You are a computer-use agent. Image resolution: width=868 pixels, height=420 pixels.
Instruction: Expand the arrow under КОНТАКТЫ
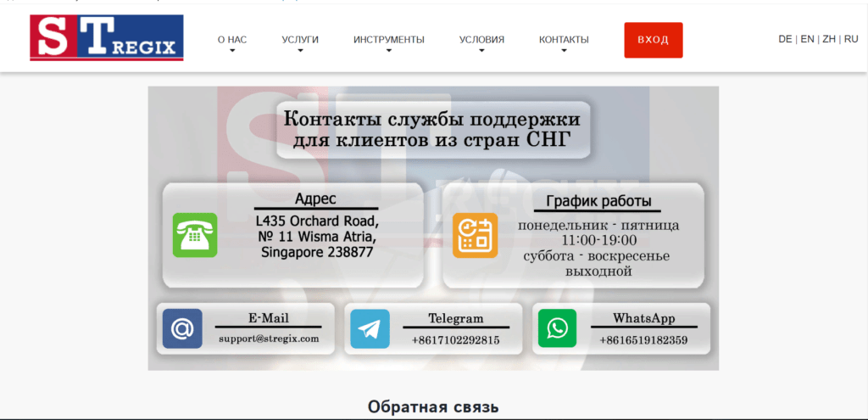tap(564, 50)
